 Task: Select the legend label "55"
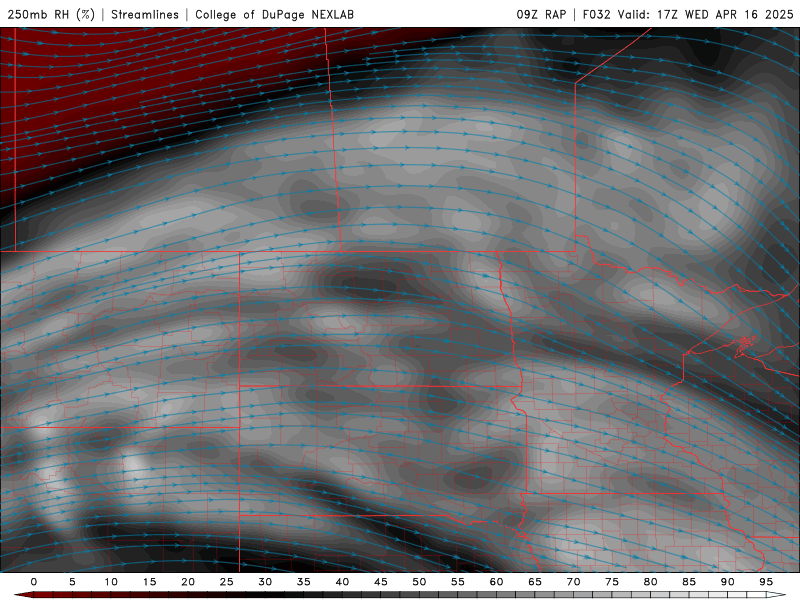[458, 582]
